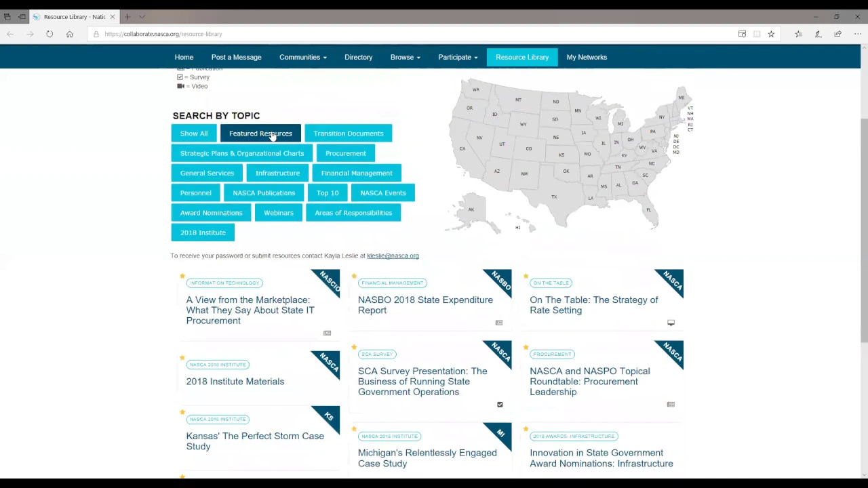The image size is (868, 488).
Task: Select Texas on the US map
Action: (x=554, y=197)
